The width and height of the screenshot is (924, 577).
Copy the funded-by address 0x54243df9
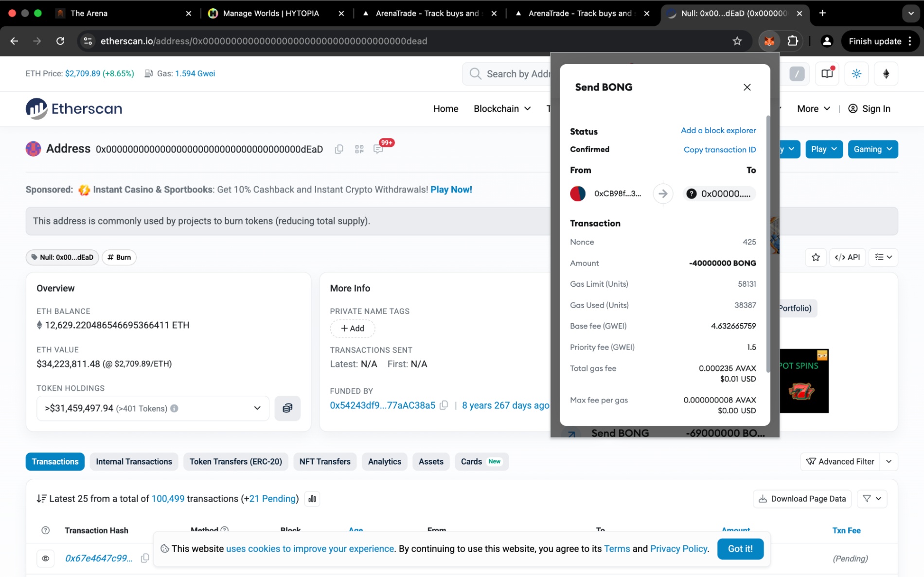click(444, 405)
